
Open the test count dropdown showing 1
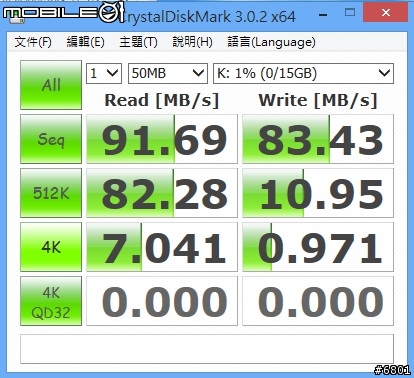pyautogui.click(x=104, y=73)
